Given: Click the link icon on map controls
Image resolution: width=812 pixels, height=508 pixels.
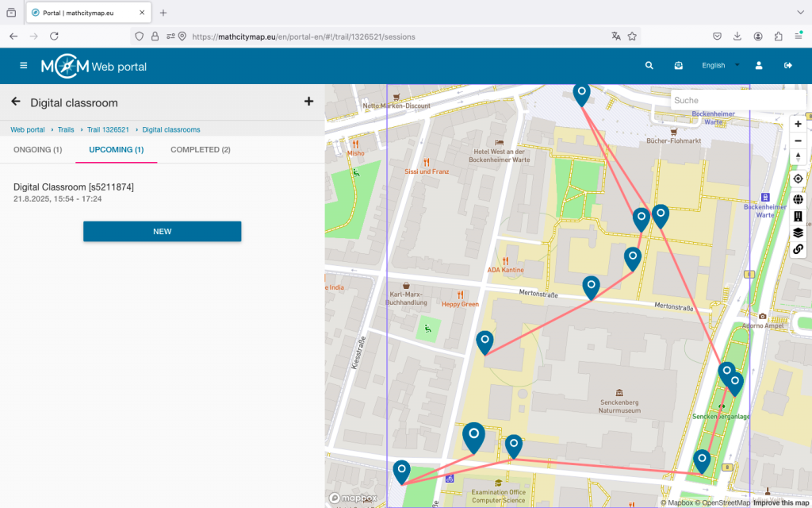Looking at the screenshot, I should tap(798, 249).
